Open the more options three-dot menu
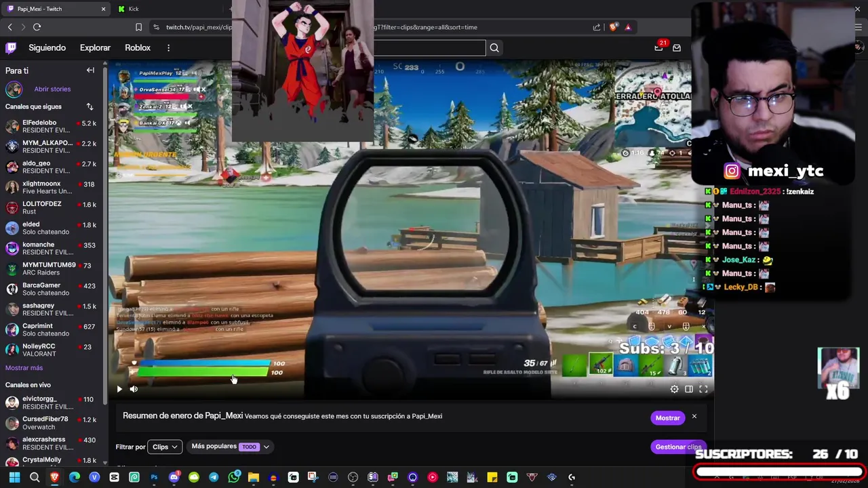Screen dimensions: 868x488 (168, 47)
